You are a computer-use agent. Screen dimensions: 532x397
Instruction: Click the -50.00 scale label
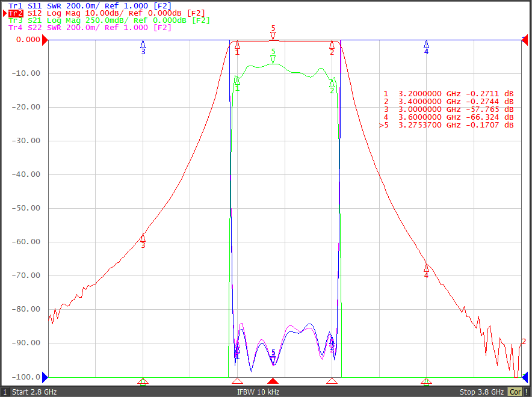pos(26,208)
